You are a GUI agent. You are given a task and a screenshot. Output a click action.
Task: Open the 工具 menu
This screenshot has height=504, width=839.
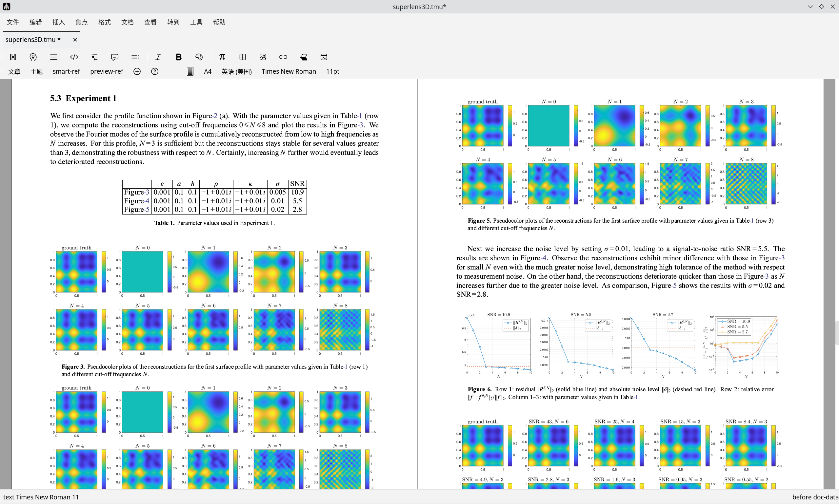point(196,22)
